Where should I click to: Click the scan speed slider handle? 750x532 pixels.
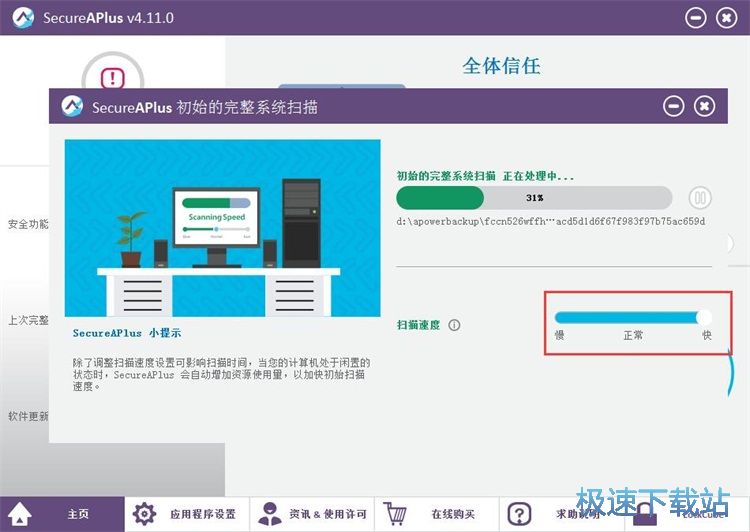click(x=704, y=317)
